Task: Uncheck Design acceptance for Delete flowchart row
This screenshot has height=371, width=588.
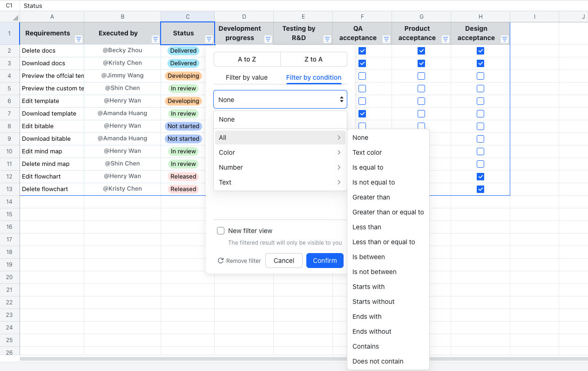Action: tap(480, 189)
